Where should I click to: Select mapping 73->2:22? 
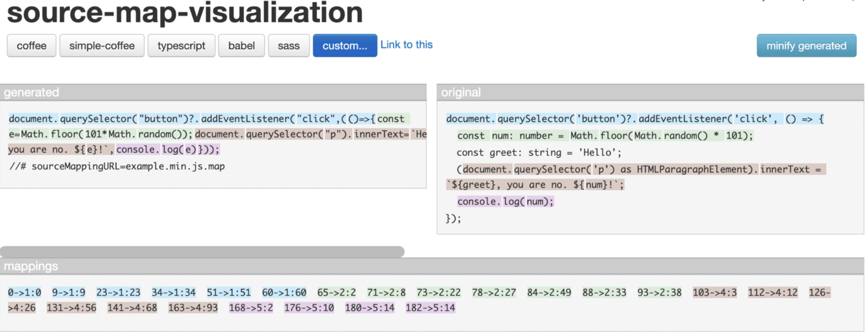pyautogui.click(x=439, y=292)
